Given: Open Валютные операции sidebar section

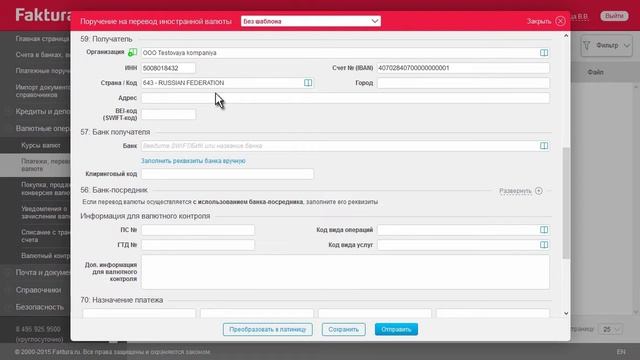Looking at the screenshot, I should click(43, 129).
